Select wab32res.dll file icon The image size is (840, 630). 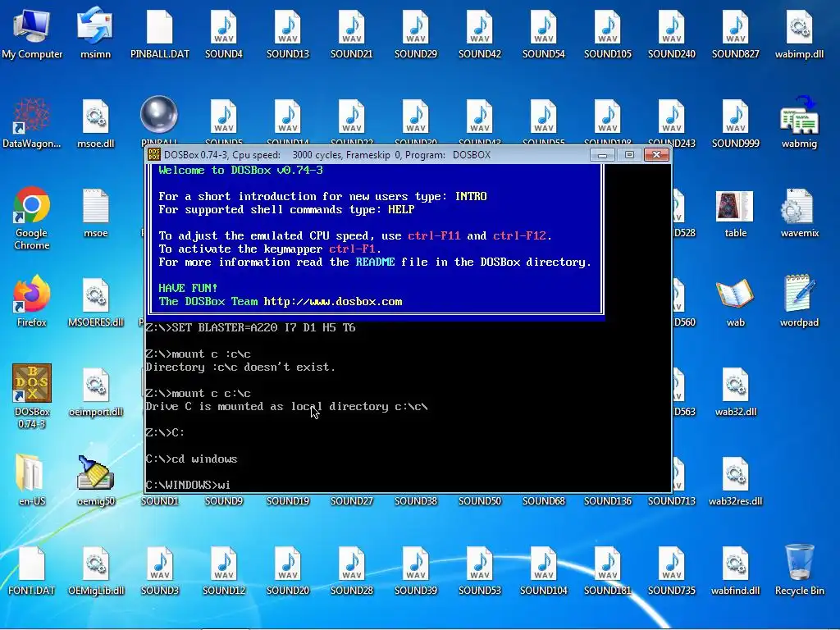click(736, 475)
